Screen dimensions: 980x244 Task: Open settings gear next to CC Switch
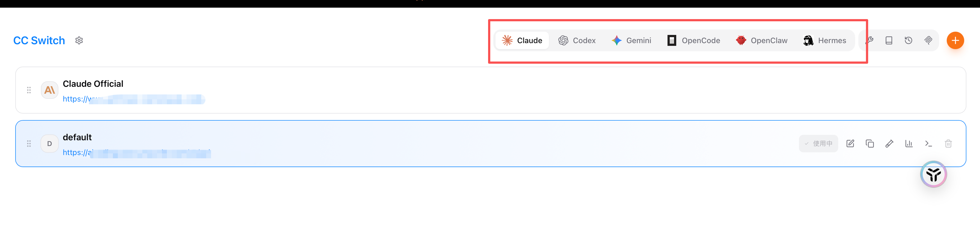(79, 40)
